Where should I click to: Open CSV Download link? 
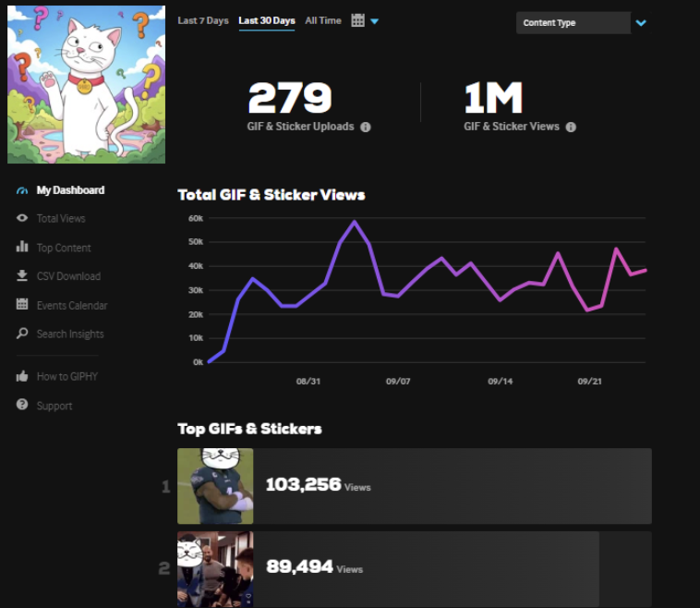pyautogui.click(x=68, y=276)
